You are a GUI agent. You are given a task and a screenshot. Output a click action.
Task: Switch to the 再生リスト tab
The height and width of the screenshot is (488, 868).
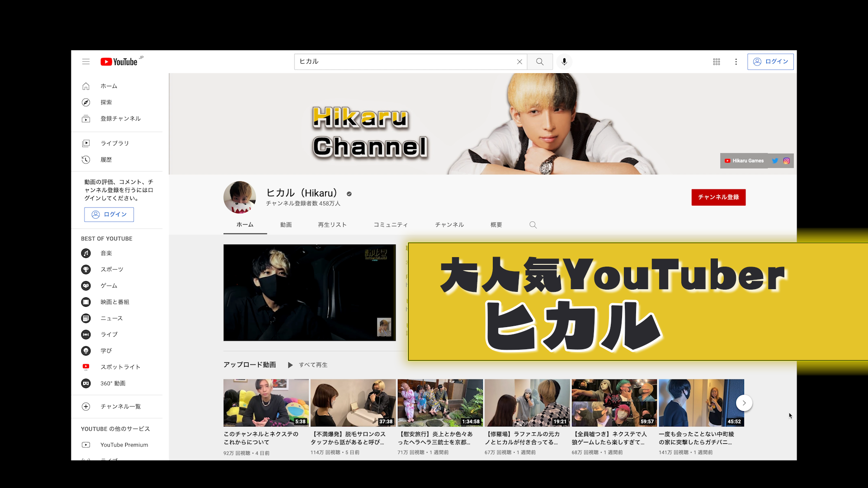point(332,225)
